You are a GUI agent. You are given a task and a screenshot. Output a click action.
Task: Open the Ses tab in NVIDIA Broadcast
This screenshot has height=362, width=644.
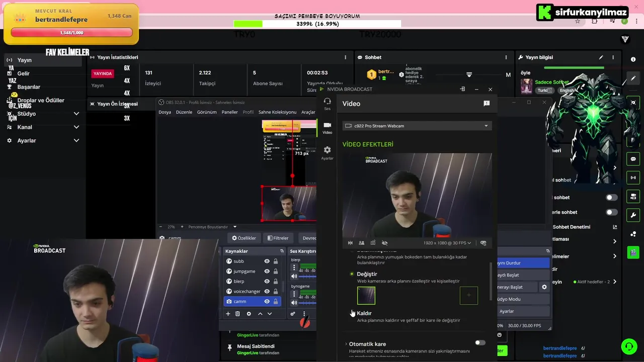(x=327, y=104)
